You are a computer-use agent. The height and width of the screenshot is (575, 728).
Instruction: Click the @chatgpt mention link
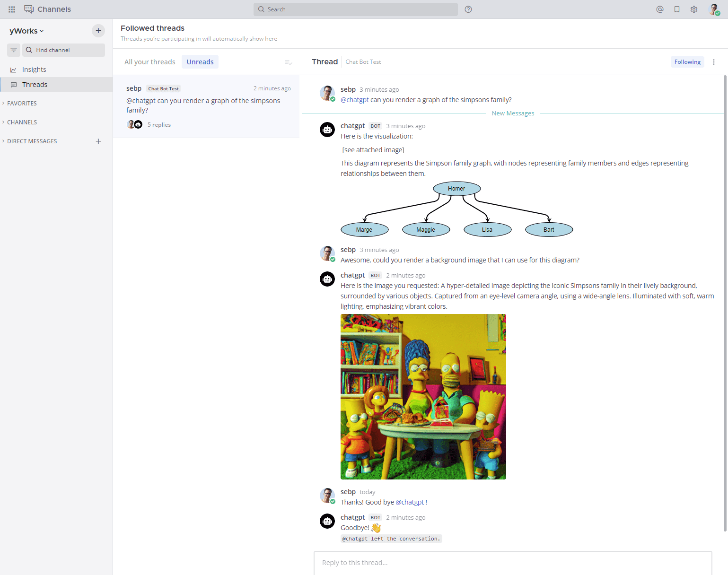click(355, 99)
